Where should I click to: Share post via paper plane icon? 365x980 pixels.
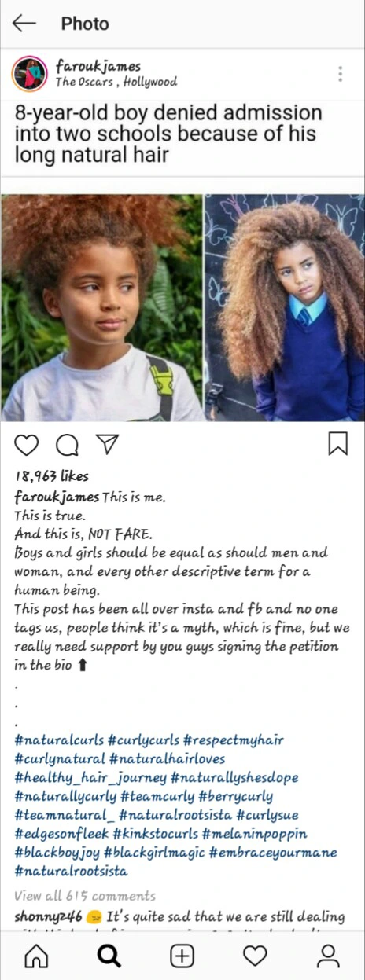click(x=106, y=445)
